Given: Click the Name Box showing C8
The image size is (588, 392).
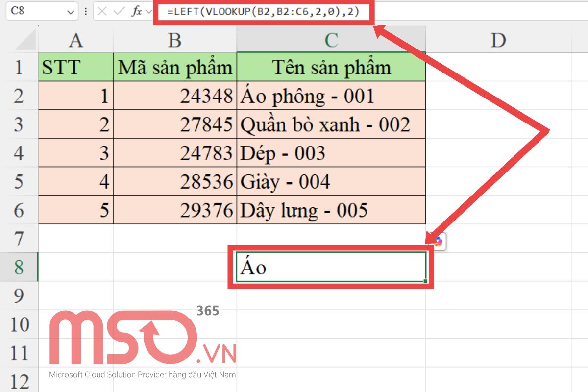Looking at the screenshot, I should tap(42, 11).
